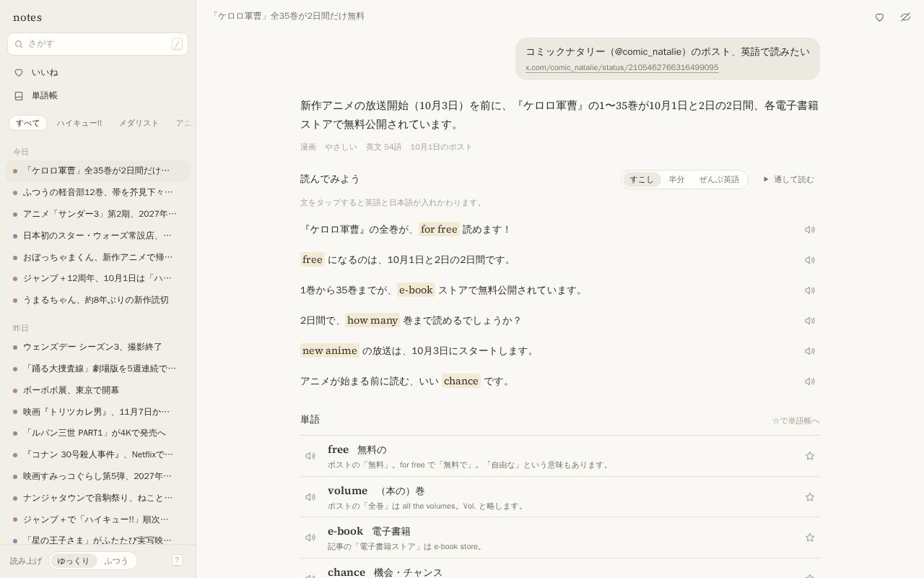
Task: Click the さがす search field
Action: tap(97, 44)
